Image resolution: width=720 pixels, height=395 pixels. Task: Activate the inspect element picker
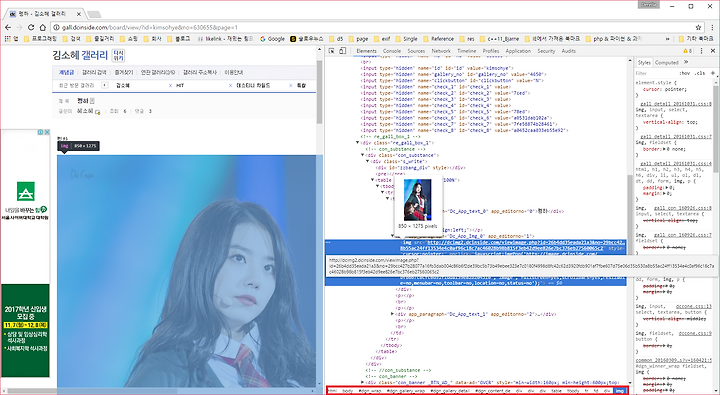(332, 51)
